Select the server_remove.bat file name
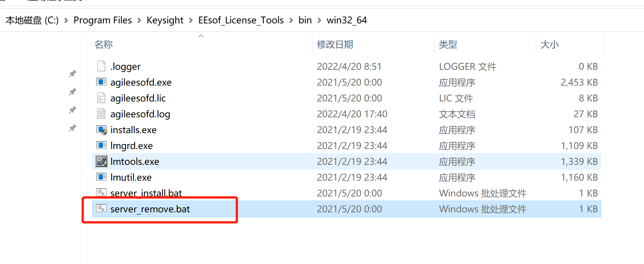644x264 pixels. (x=150, y=209)
